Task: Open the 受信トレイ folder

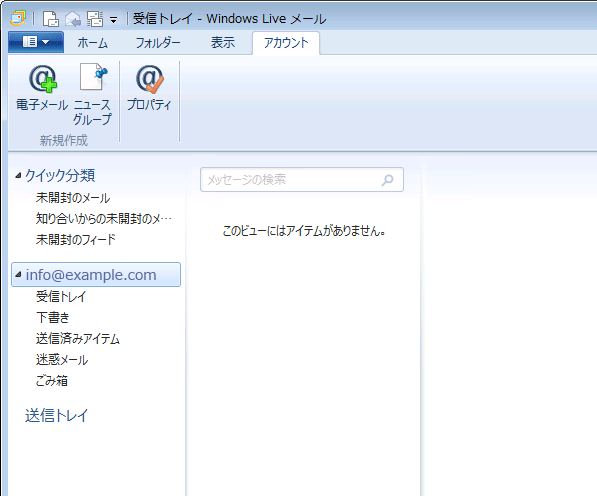Action: tap(61, 297)
